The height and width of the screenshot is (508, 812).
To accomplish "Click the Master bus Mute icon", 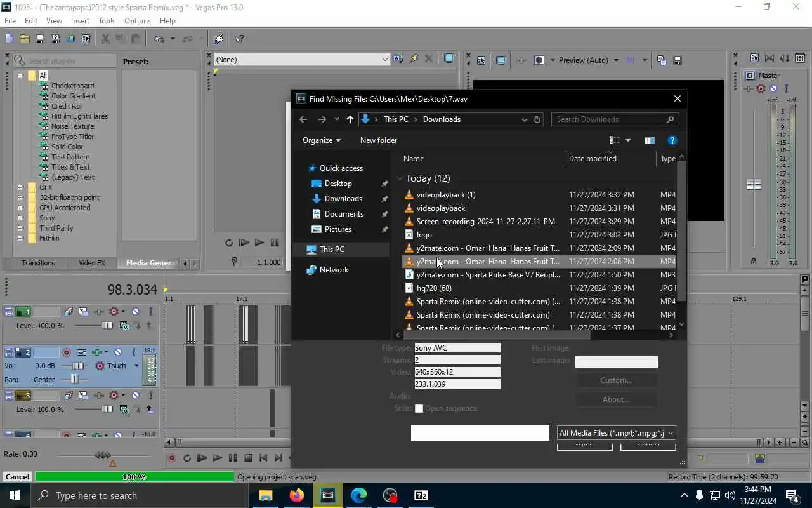I will (773, 89).
